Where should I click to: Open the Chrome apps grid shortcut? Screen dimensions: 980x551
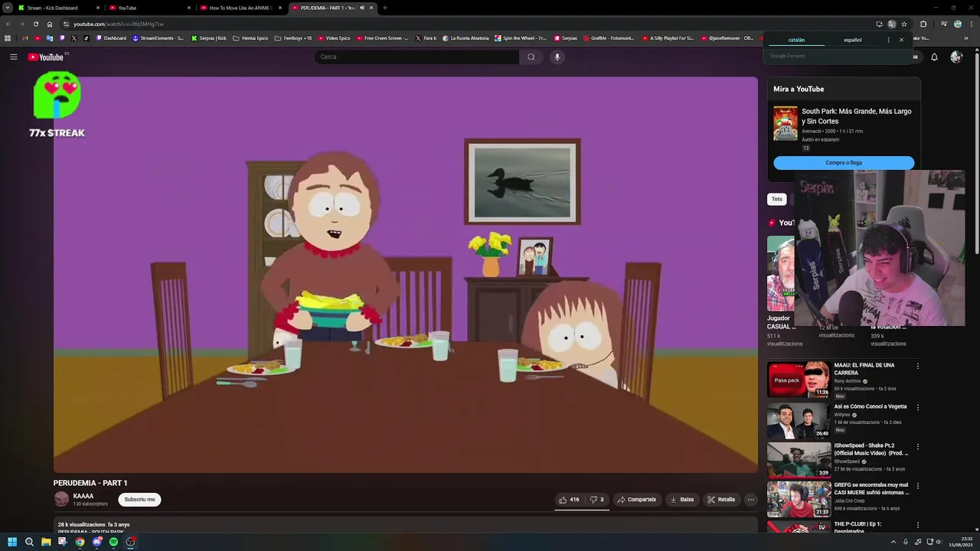click(x=8, y=38)
